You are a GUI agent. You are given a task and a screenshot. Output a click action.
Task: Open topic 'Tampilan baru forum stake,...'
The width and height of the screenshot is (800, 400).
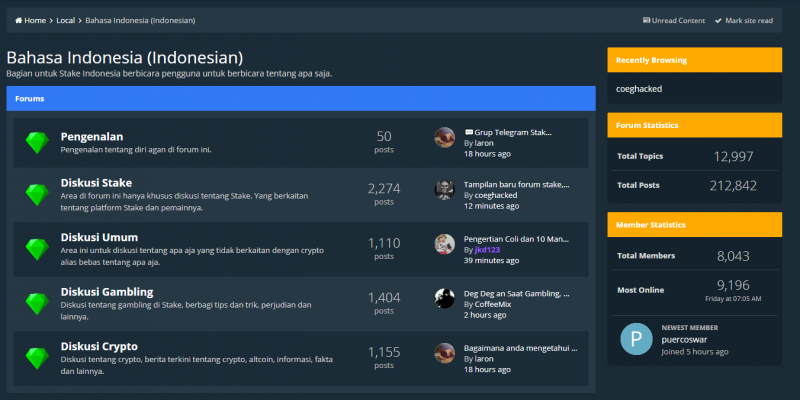[516, 185]
